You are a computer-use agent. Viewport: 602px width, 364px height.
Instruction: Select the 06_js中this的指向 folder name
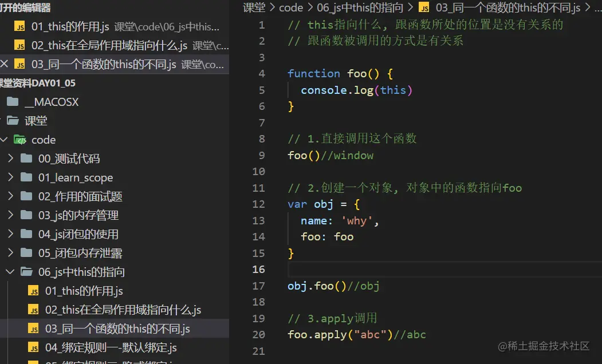click(81, 272)
